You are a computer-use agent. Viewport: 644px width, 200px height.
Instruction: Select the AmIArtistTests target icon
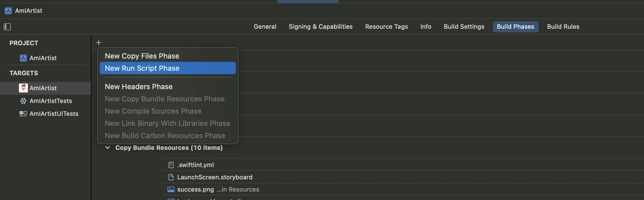(x=23, y=101)
